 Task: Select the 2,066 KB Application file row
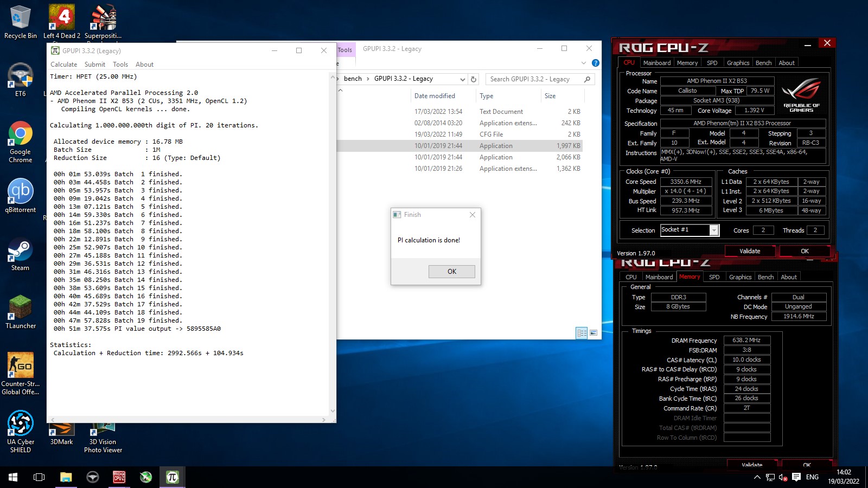pos(459,157)
